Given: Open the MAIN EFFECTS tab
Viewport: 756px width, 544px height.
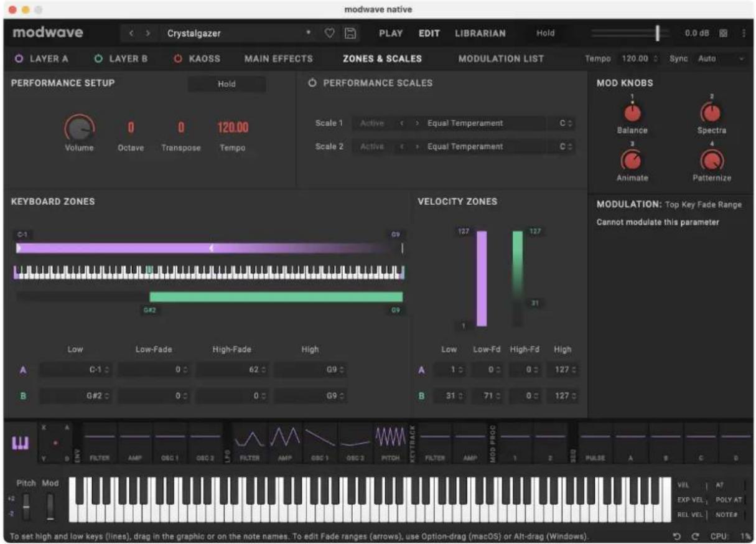Looking at the screenshot, I should [x=278, y=59].
